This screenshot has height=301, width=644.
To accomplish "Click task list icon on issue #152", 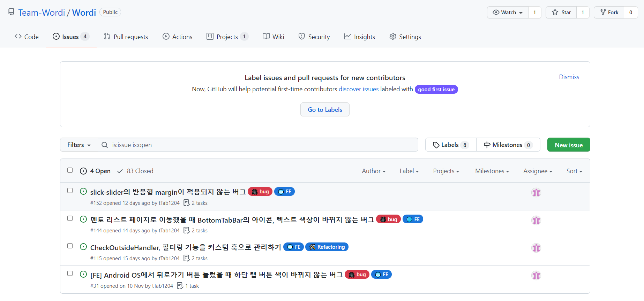I will [187, 203].
